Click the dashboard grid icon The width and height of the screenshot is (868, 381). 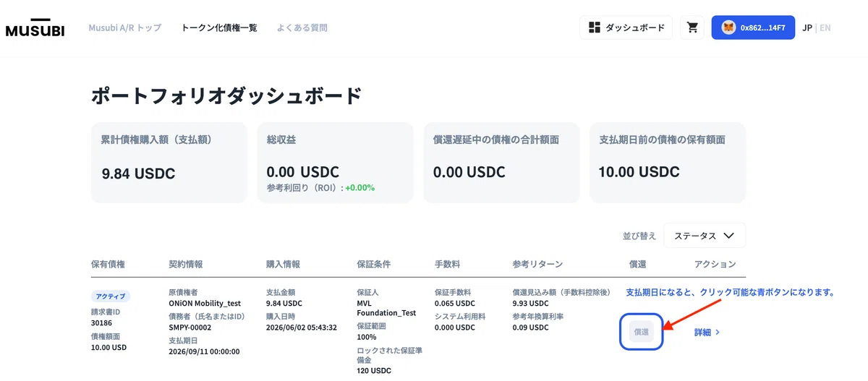click(x=595, y=27)
